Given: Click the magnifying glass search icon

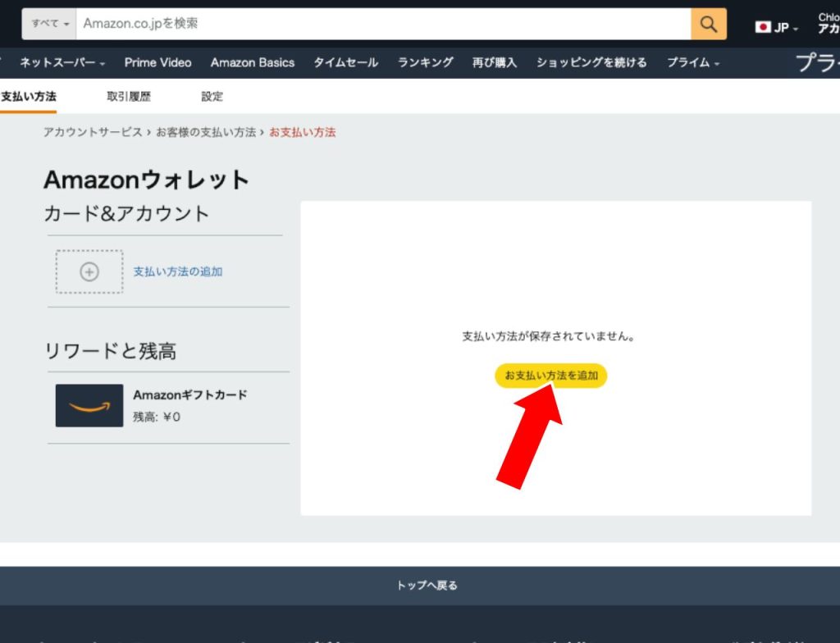Looking at the screenshot, I should [709, 24].
